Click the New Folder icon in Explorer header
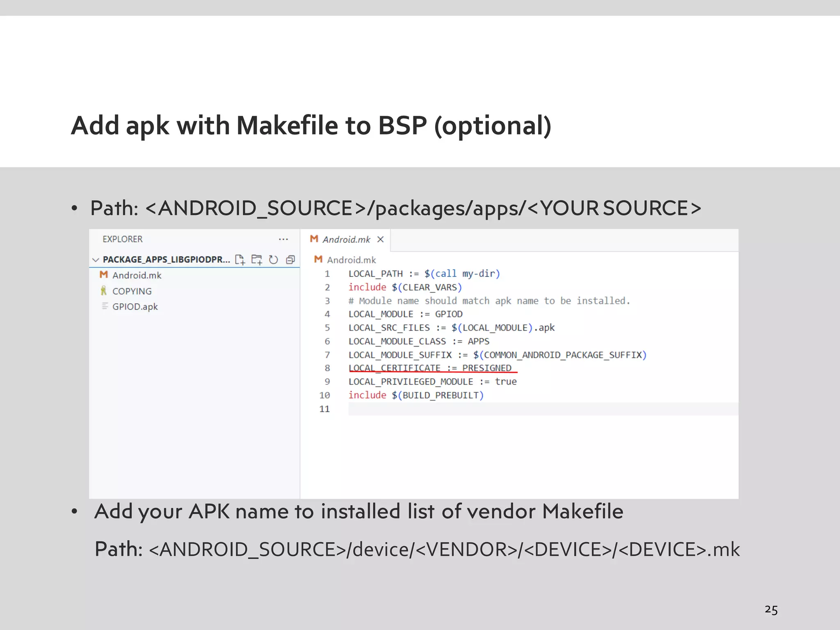 pyautogui.click(x=257, y=260)
